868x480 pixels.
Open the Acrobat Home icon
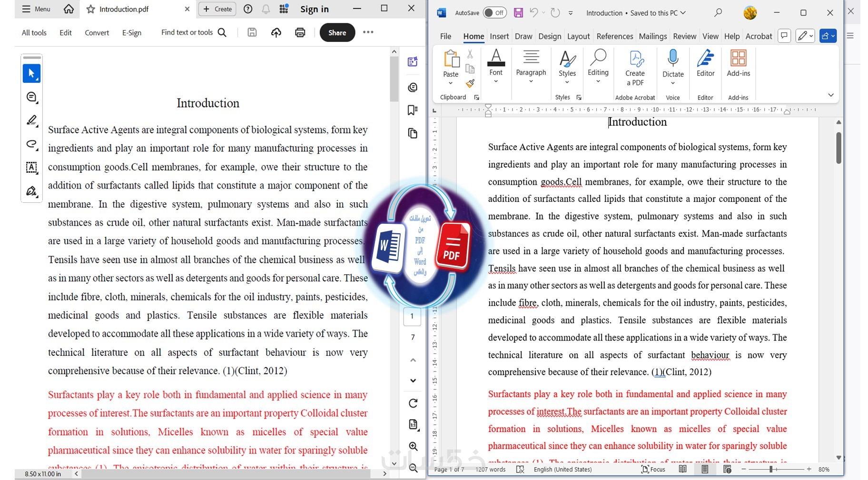coord(69,9)
